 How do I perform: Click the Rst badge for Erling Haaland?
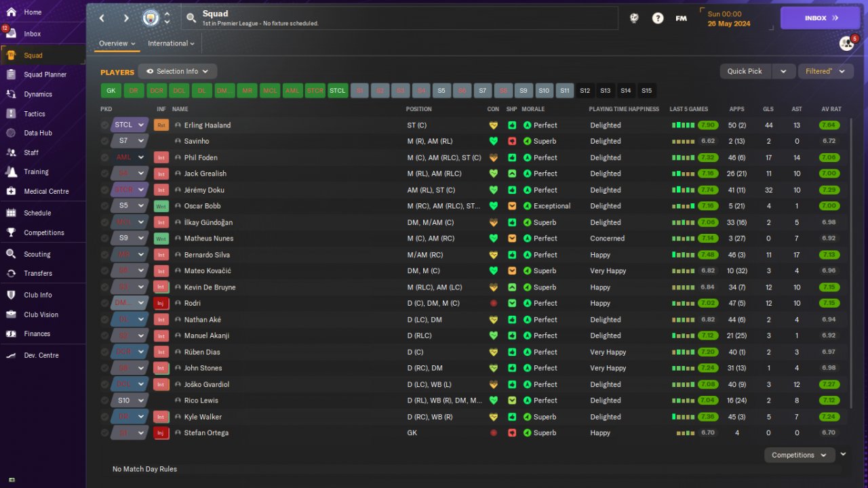pos(161,125)
